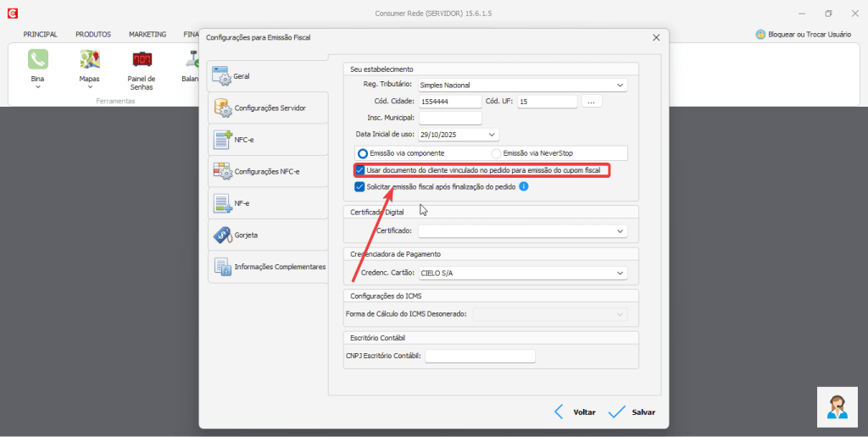This screenshot has height=437, width=868.
Task: Open Informações Complementares section
Action: point(268,267)
